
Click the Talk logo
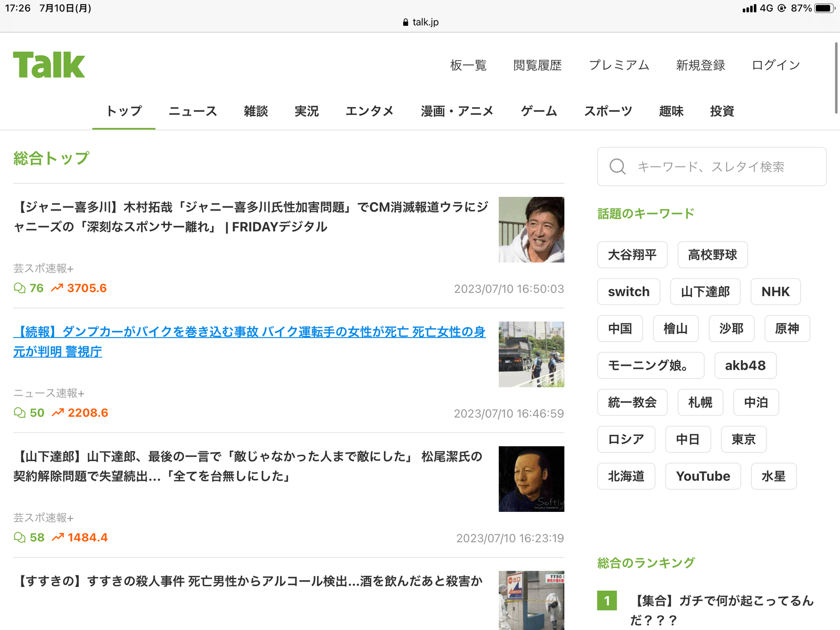coord(49,65)
